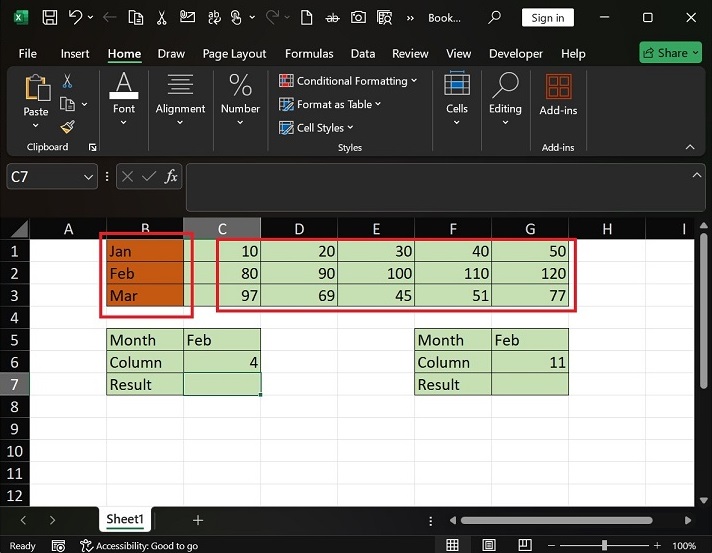Expand the Name Box dropdown arrow

pyautogui.click(x=87, y=176)
